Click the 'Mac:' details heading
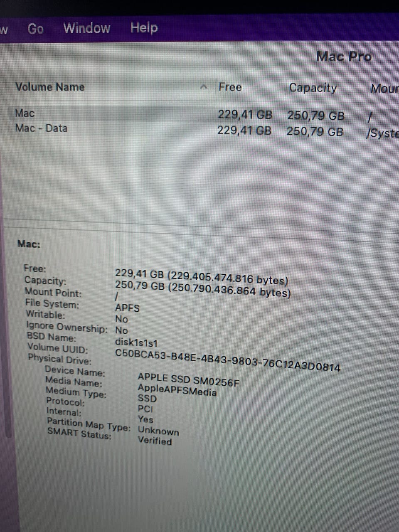Viewport: 399px width, 532px height. pos(29,244)
